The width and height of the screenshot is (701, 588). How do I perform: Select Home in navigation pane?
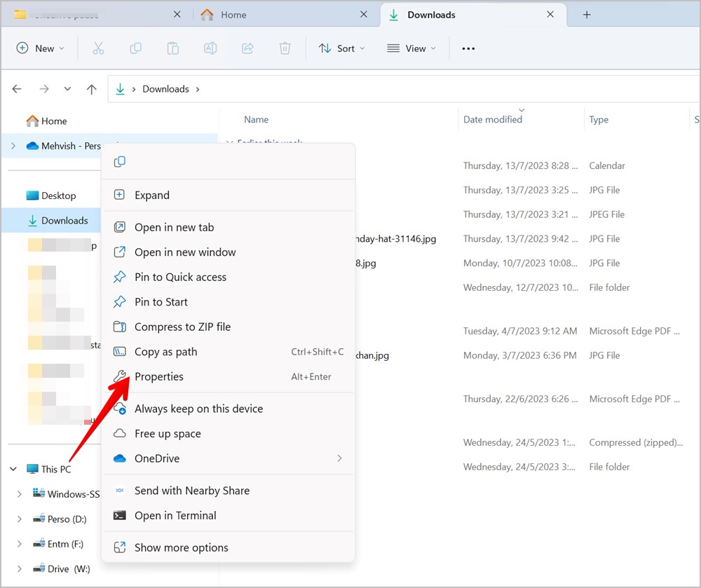coord(46,121)
